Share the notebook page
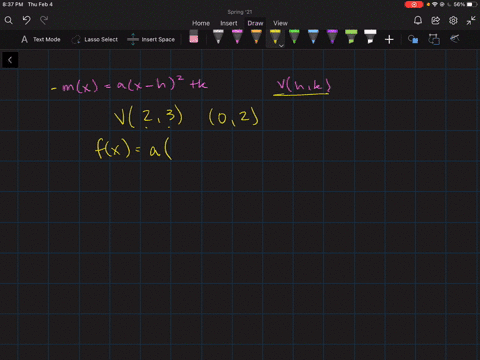Screen dimensions: 480x360 [x=435, y=21]
